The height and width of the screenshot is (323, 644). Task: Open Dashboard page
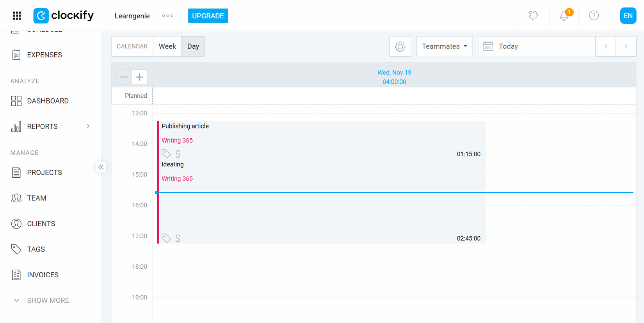point(48,101)
